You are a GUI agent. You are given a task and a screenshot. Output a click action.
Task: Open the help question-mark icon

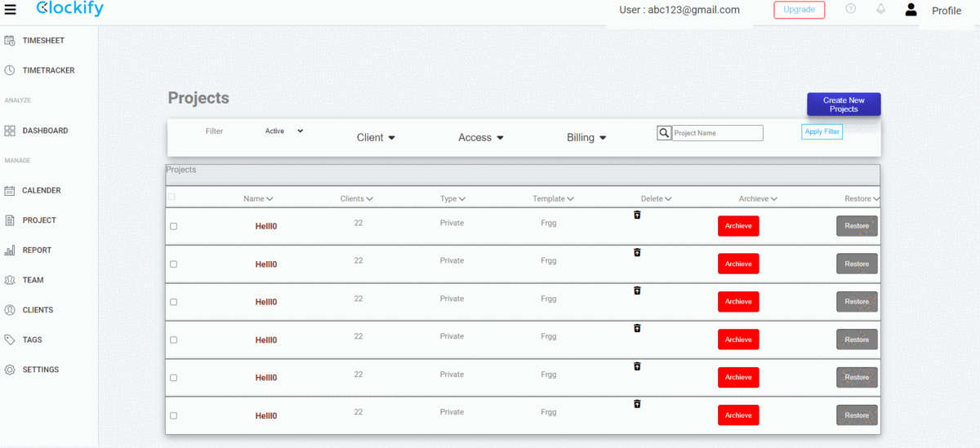point(851,9)
